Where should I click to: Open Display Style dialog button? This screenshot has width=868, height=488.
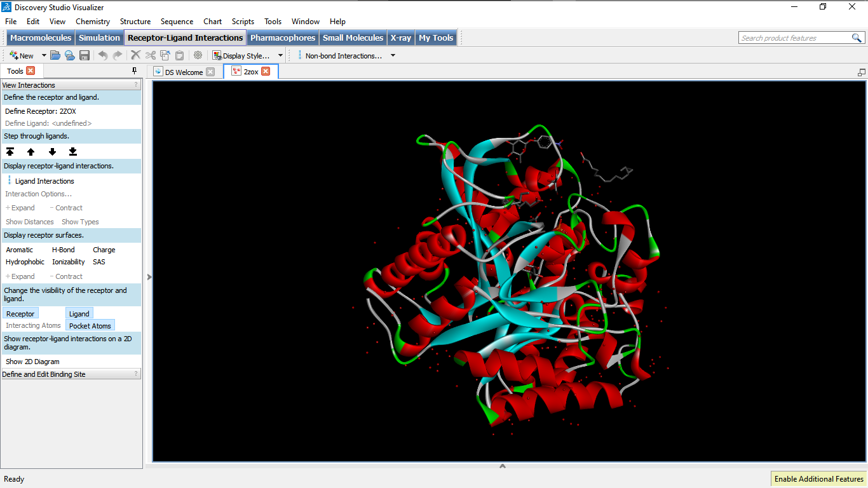point(241,55)
